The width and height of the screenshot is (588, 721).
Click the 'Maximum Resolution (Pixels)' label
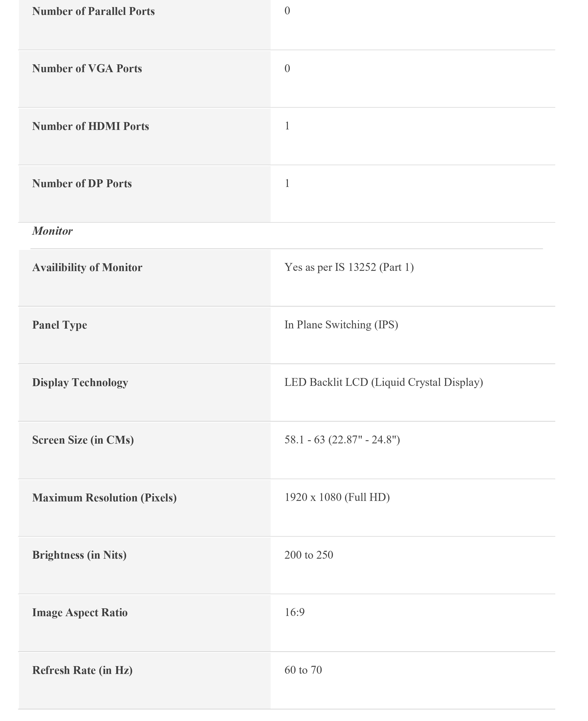coord(104,497)
